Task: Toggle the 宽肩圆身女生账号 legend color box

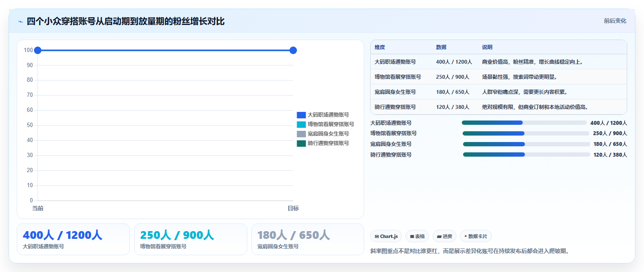Action: pos(301,134)
